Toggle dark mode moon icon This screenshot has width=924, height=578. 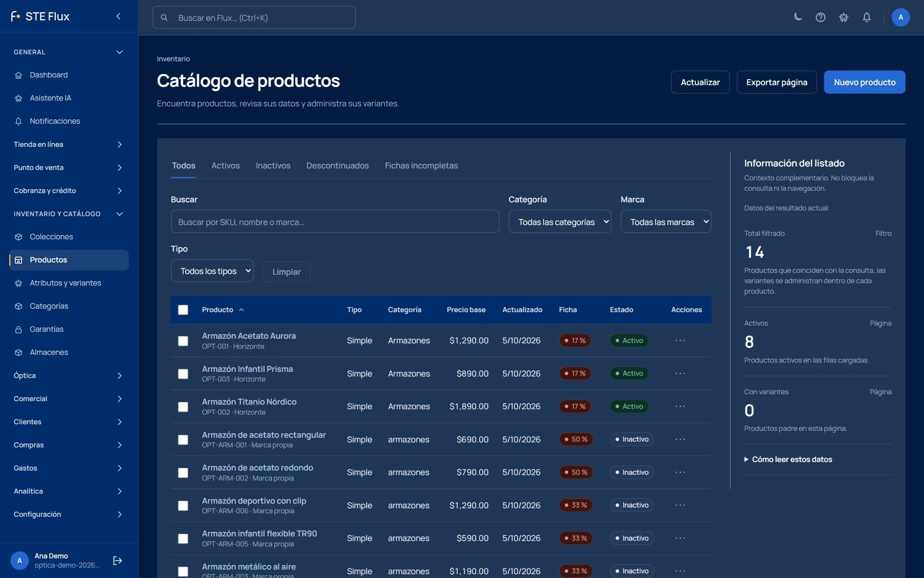[798, 17]
